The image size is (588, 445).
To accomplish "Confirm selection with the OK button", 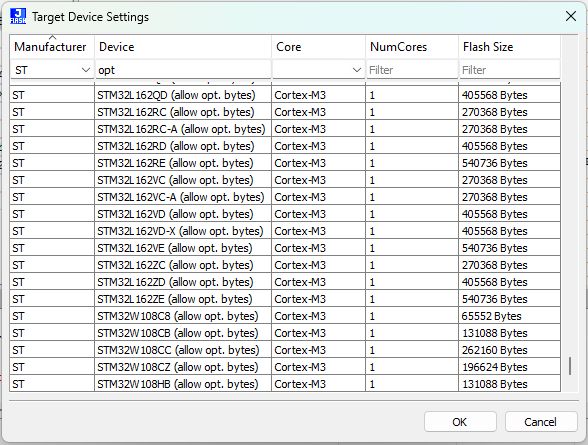I will [x=460, y=422].
